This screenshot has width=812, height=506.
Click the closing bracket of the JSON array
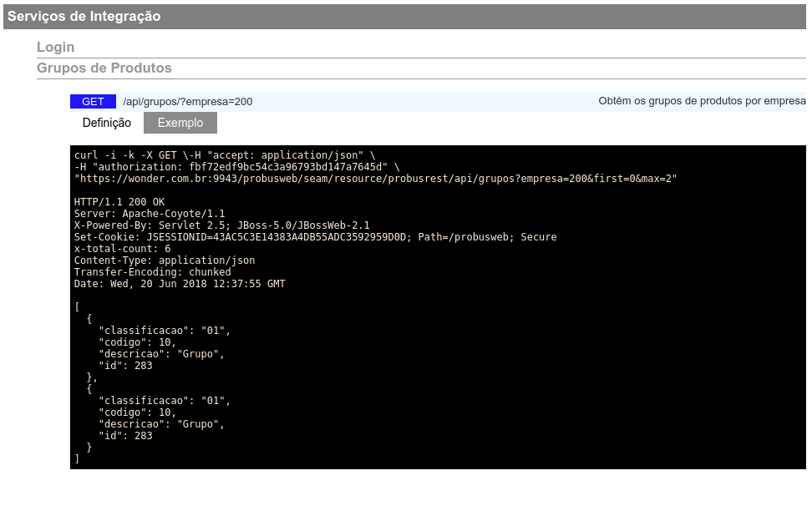click(x=77, y=459)
